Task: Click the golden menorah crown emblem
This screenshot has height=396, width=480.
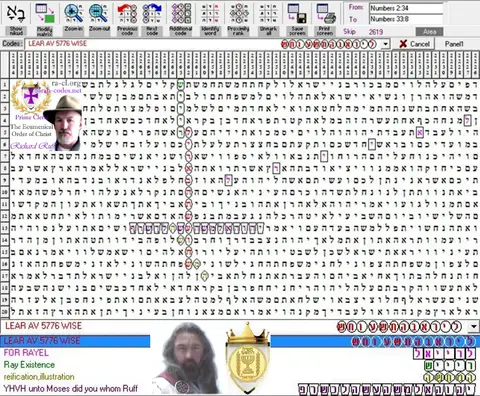Action: click(248, 357)
